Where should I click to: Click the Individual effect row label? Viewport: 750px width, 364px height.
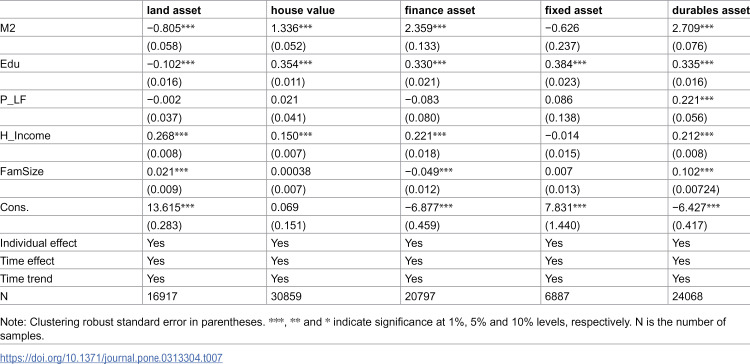tap(38, 243)
